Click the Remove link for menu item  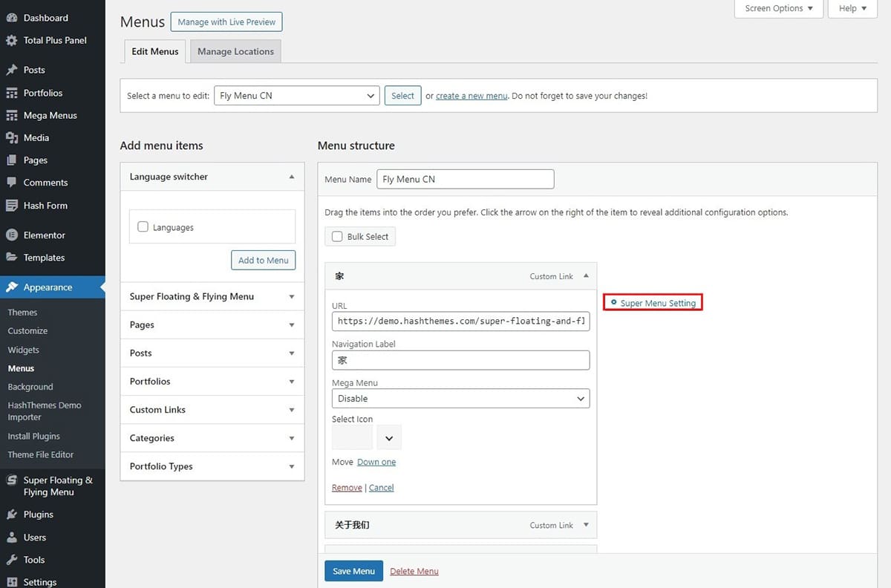click(347, 488)
